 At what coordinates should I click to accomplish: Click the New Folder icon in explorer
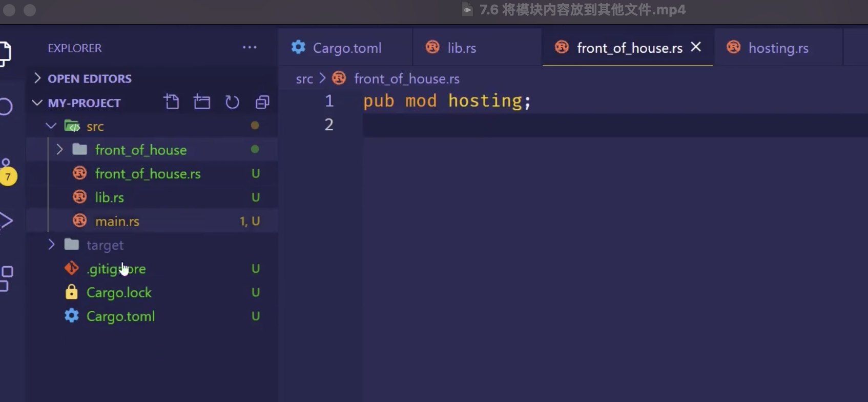[x=202, y=103]
